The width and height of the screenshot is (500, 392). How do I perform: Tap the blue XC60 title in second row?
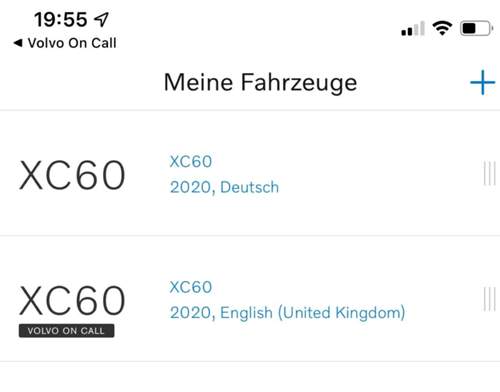[191, 287]
